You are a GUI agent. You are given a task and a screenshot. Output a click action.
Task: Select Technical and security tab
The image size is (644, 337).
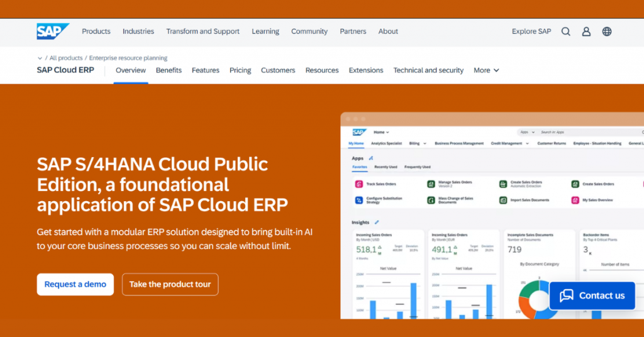pos(428,70)
